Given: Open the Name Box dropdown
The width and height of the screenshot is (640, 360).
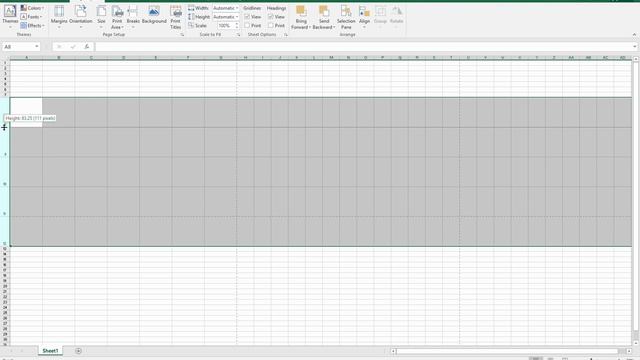Looking at the screenshot, I should coord(37,47).
